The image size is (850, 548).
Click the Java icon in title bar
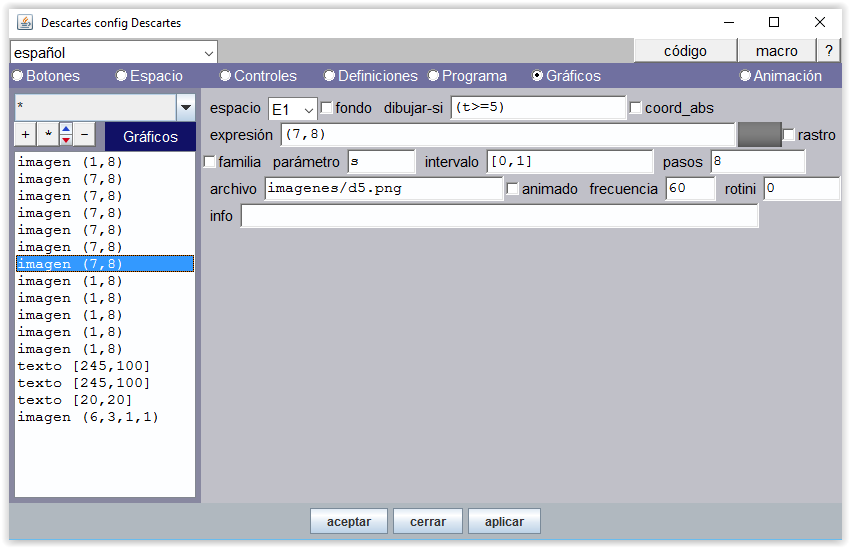(24, 22)
